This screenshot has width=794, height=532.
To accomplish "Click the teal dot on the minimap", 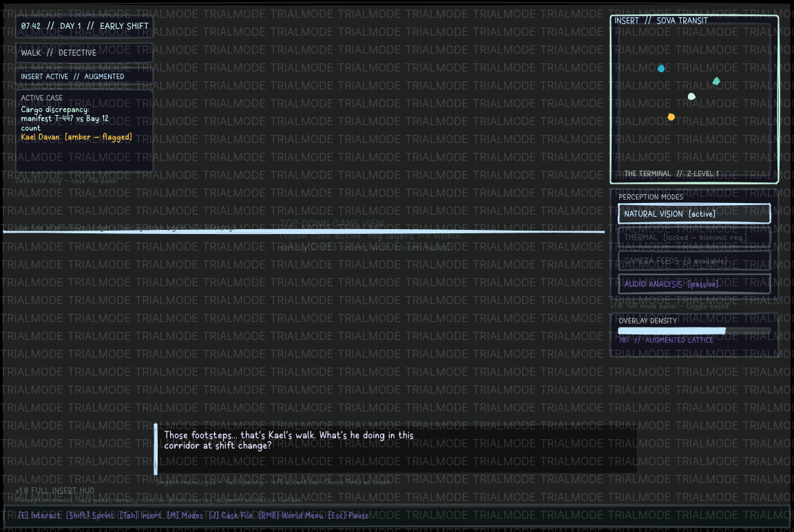I will click(x=716, y=81).
